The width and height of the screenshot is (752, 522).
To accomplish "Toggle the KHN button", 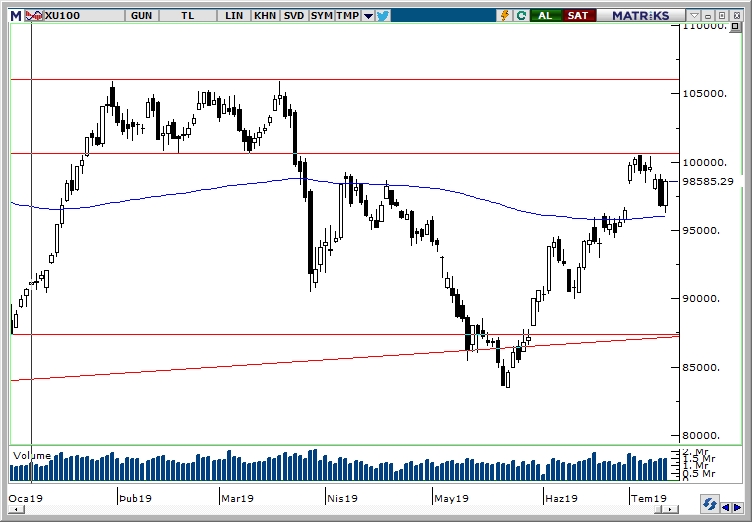I will tap(265, 16).
